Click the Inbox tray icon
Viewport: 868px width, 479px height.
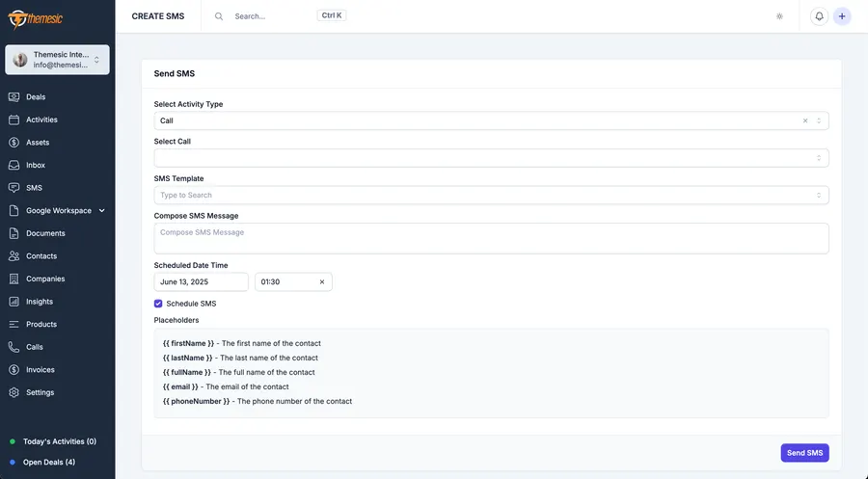tap(14, 165)
